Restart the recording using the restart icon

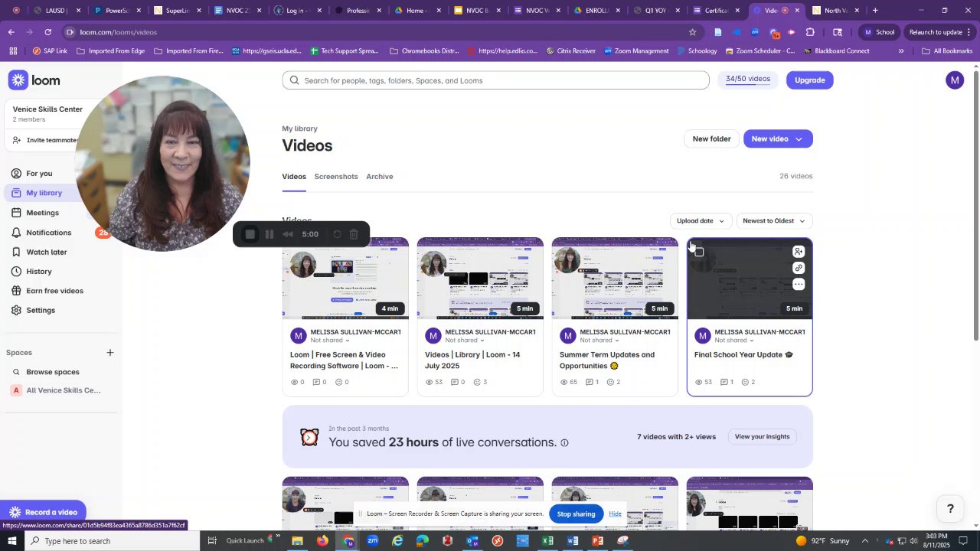(x=337, y=234)
